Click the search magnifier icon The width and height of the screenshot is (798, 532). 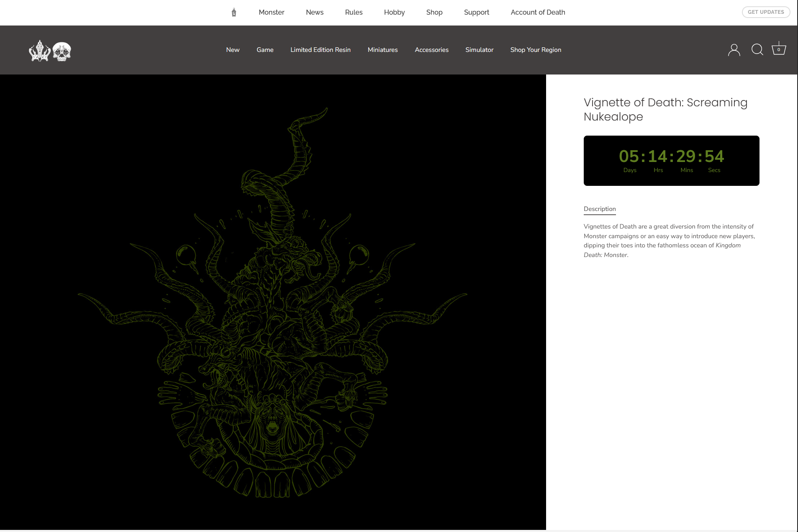coord(757,50)
